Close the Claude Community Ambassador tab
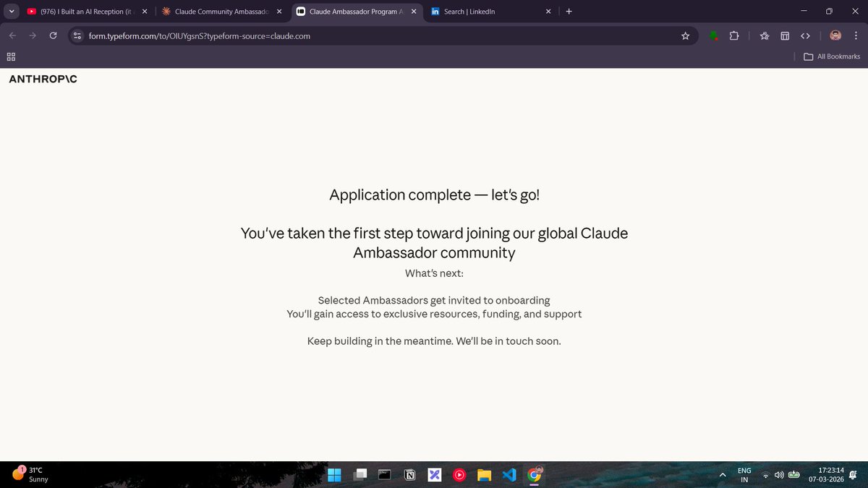The width and height of the screenshot is (868, 488). (280, 12)
